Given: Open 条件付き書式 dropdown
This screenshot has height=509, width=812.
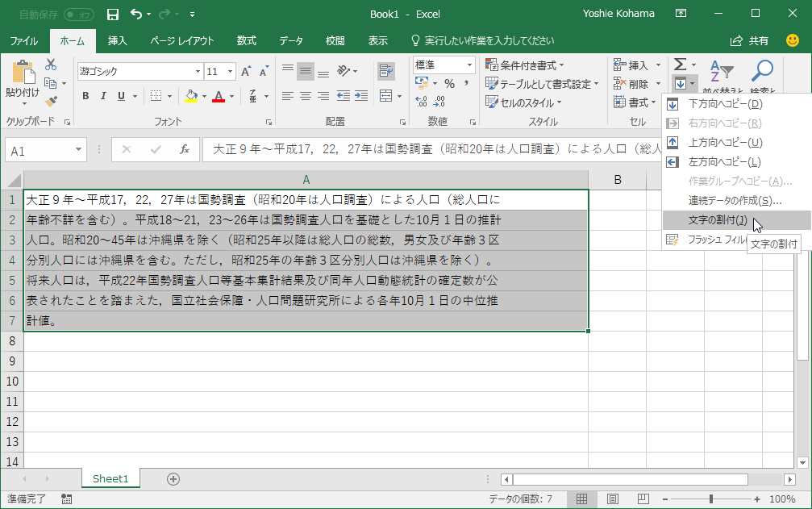Looking at the screenshot, I should pyautogui.click(x=525, y=65).
